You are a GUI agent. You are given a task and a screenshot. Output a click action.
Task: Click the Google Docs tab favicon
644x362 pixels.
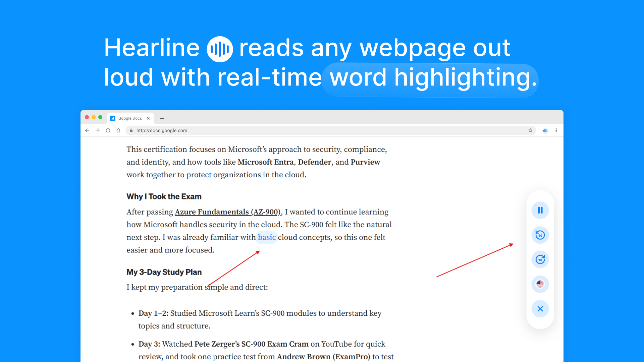(x=113, y=118)
